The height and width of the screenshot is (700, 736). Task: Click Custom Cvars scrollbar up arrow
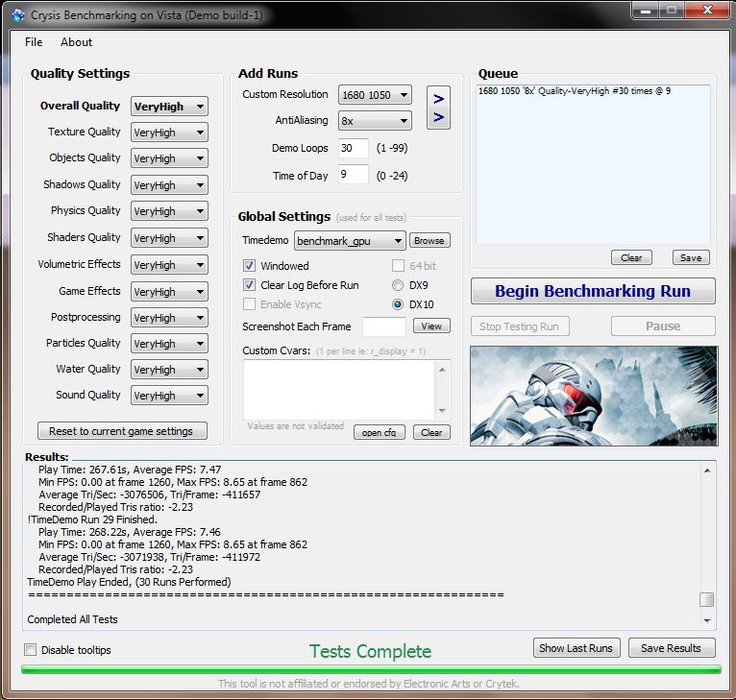pos(442,371)
